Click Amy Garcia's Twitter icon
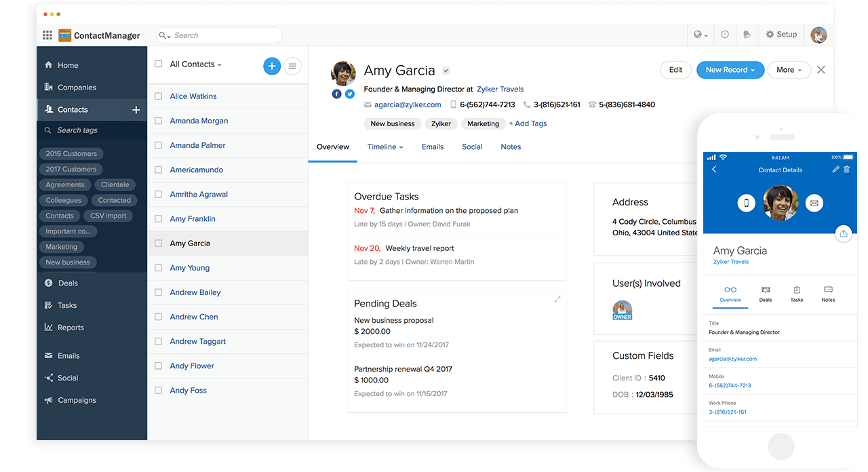Image resolution: width=868 pixels, height=472 pixels. (350, 94)
